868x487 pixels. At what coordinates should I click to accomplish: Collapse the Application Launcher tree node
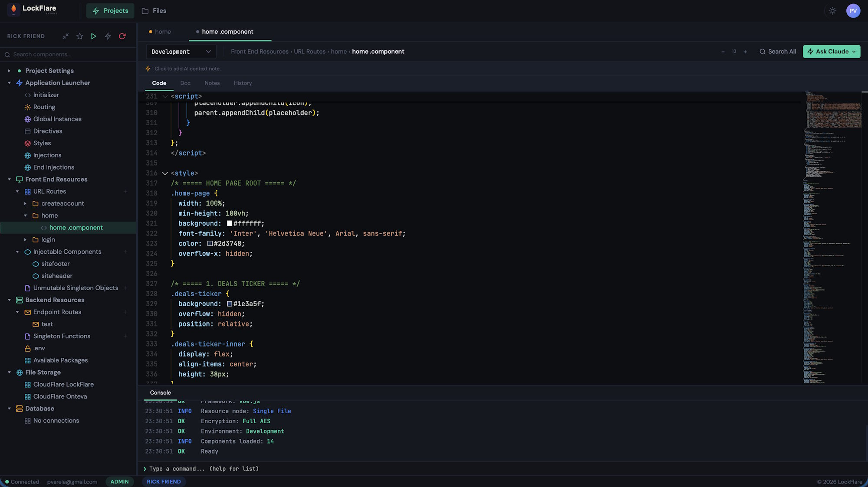[x=9, y=83]
